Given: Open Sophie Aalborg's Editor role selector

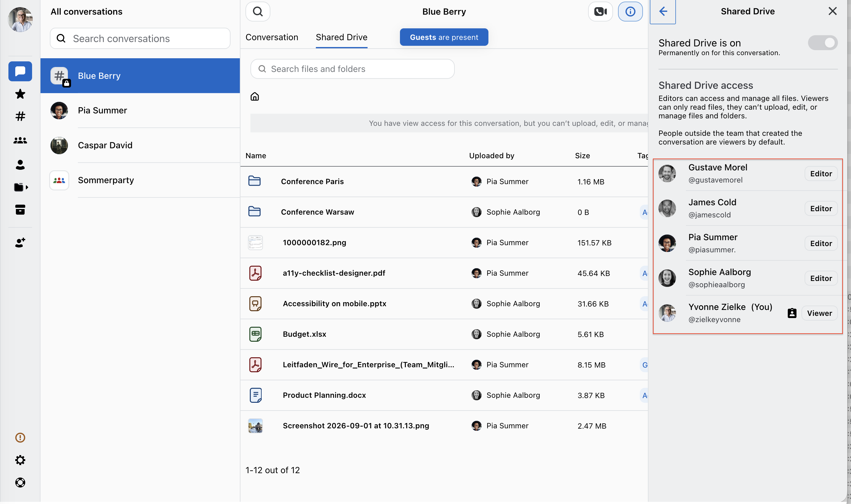Looking at the screenshot, I should point(820,278).
